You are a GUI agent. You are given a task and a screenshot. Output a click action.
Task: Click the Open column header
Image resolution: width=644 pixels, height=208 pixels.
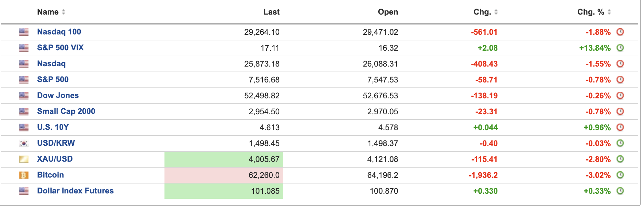(388, 12)
